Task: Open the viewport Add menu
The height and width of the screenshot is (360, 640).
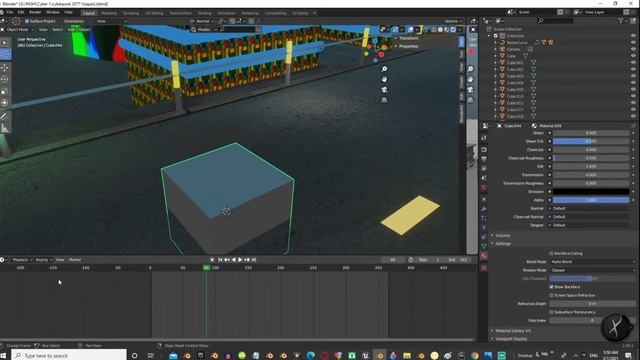Action: click(71, 29)
